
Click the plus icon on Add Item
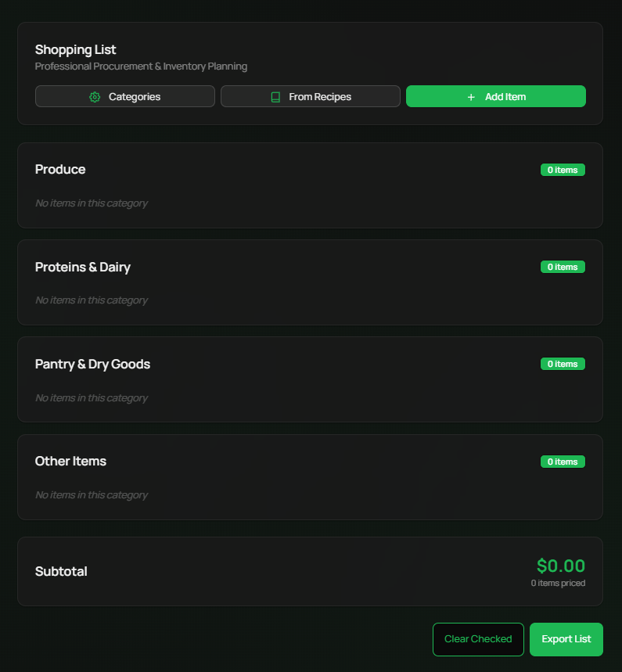click(x=470, y=97)
